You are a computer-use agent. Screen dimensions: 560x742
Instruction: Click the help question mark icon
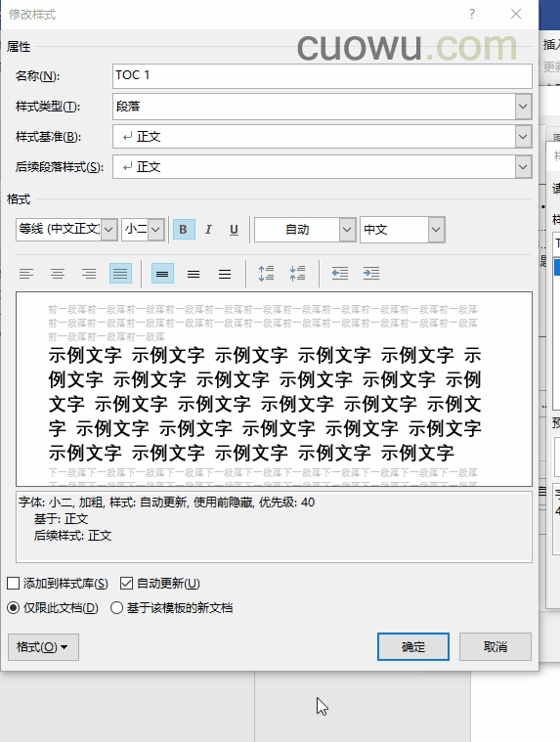tap(472, 14)
